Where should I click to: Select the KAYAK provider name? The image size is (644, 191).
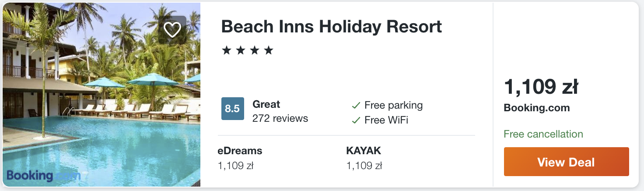364,151
